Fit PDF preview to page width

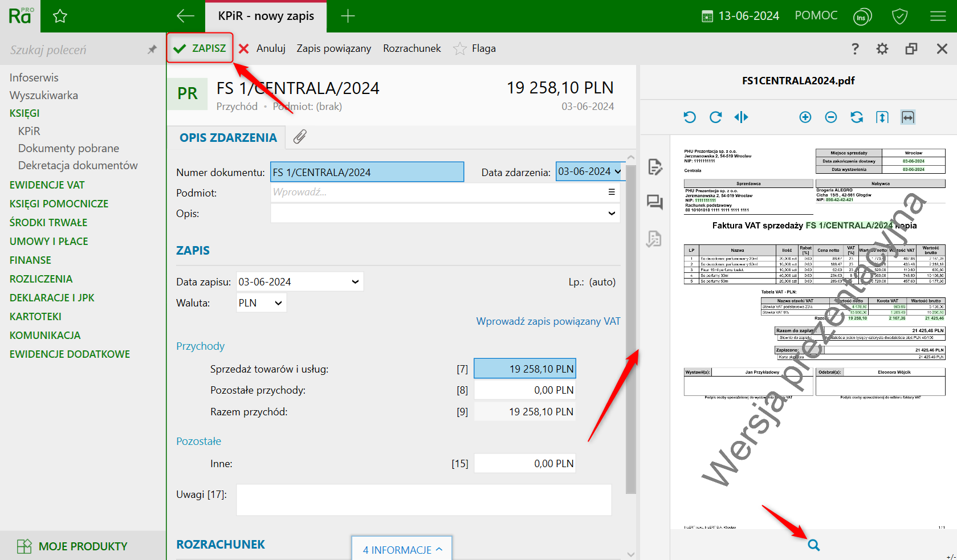907,117
